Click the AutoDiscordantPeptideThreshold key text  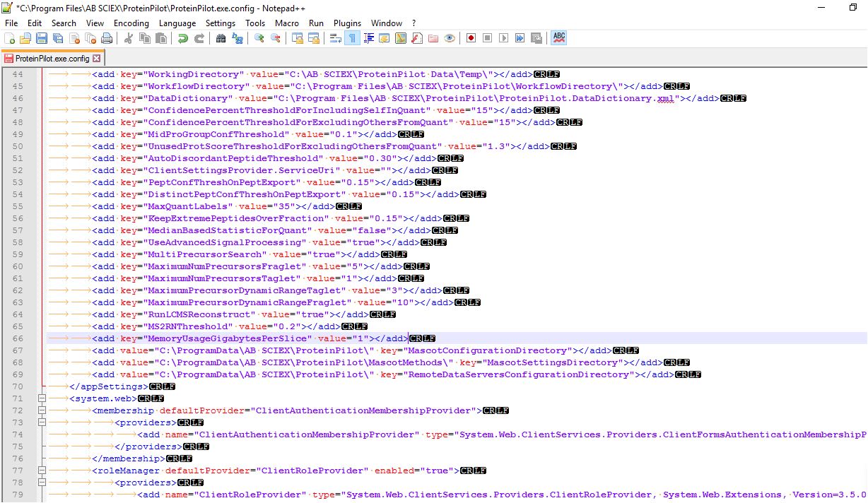coord(233,158)
